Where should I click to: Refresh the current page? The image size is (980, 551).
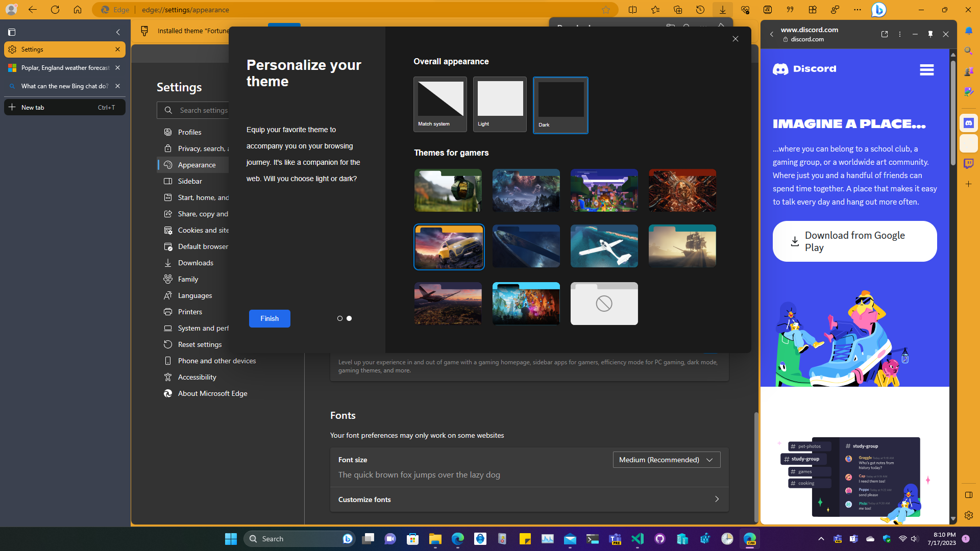[55, 10]
